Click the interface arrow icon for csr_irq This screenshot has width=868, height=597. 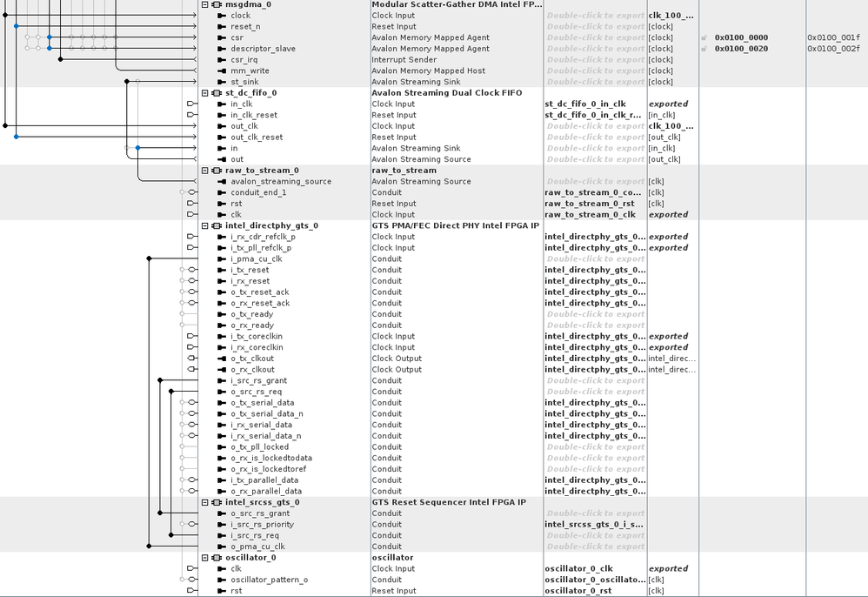coord(222,60)
